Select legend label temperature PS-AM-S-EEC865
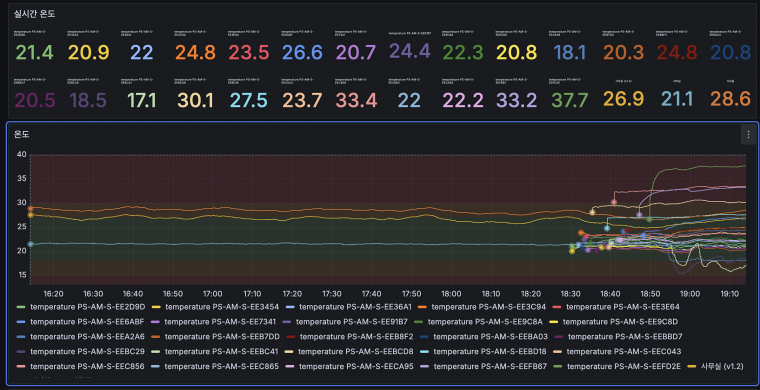Image resolution: width=760 pixels, height=390 pixels. (222, 366)
